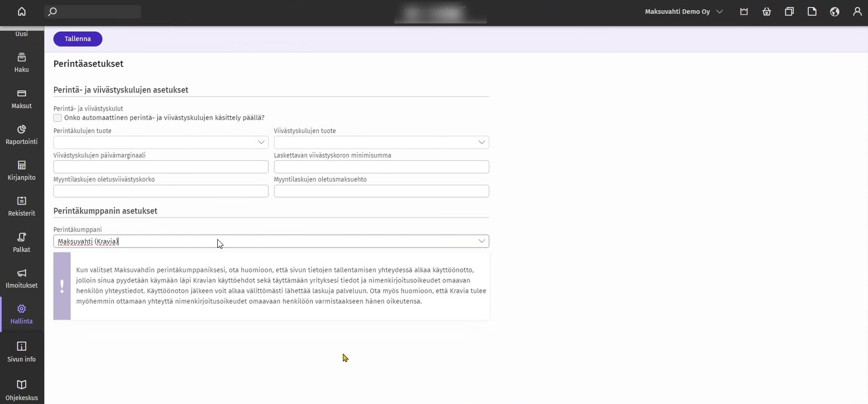
Task: Enable automatic perintä- ja viivästyskulujen käsittely checkbox
Action: tap(57, 118)
